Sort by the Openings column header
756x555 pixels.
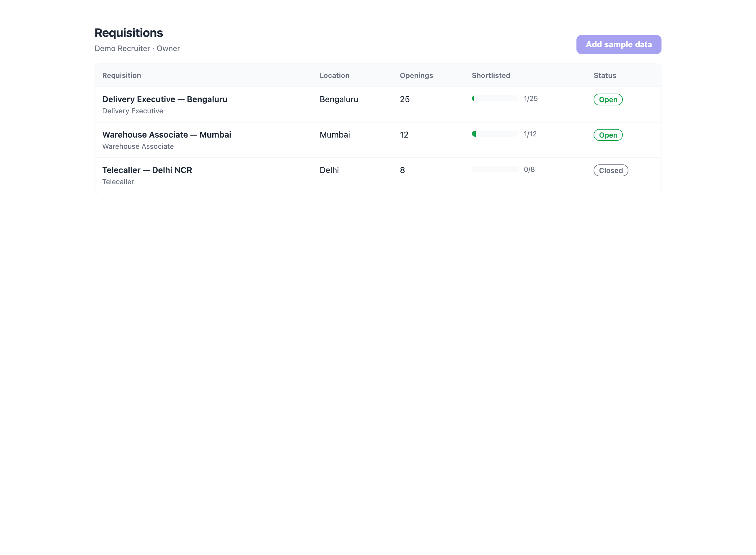[x=416, y=75]
